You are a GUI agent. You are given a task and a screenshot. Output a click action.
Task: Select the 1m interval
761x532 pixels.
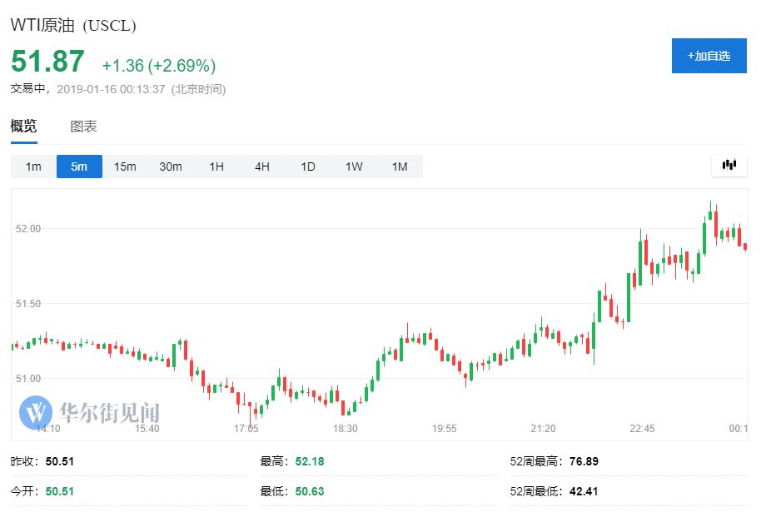click(x=33, y=167)
